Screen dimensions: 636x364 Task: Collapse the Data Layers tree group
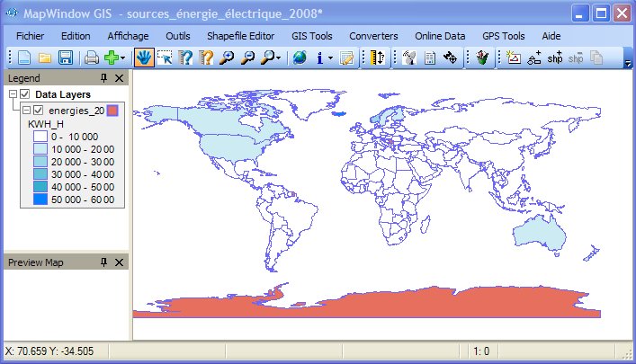(x=12, y=94)
